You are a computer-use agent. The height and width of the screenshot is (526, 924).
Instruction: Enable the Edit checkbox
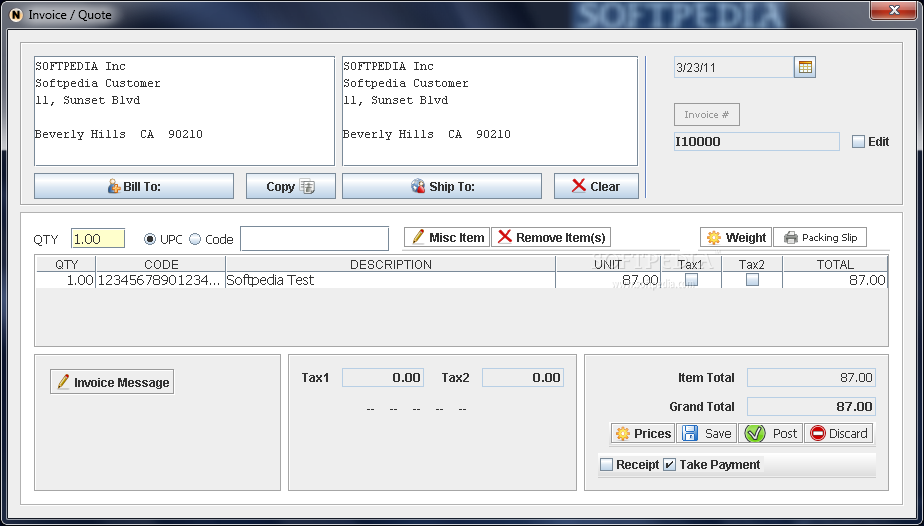click(858, 141)
